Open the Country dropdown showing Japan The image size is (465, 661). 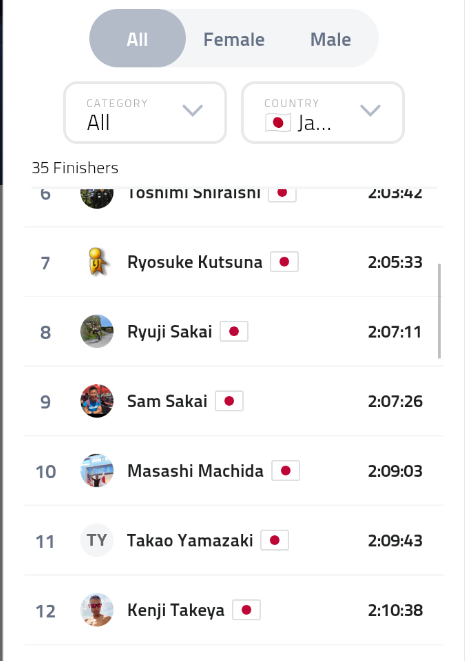click(x=323, y=113)
